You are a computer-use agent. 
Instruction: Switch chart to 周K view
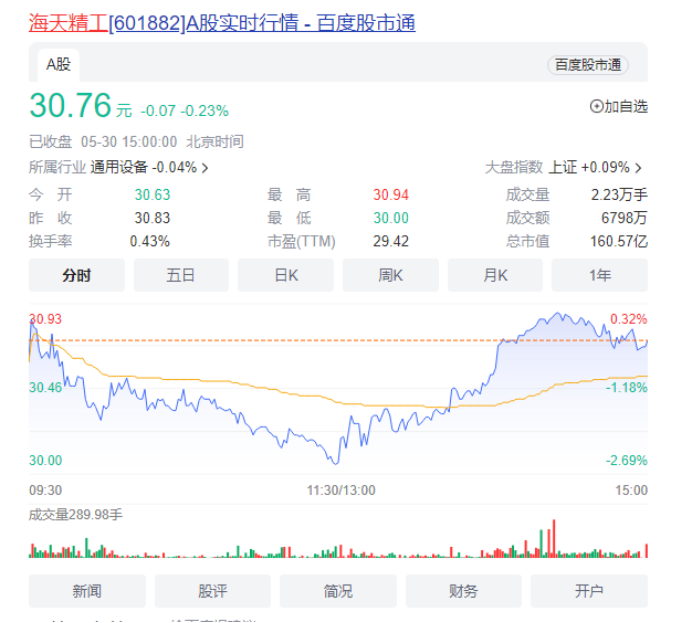click(x=391, y=275)
